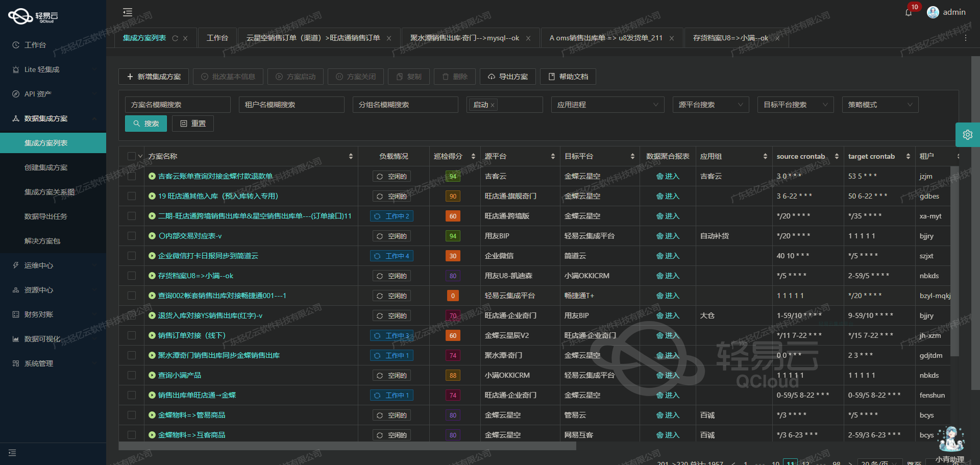Switch to 云星空销售订单 tab
Image resolution: width=980 pixels, height=465 pixels.
(313, 38)
